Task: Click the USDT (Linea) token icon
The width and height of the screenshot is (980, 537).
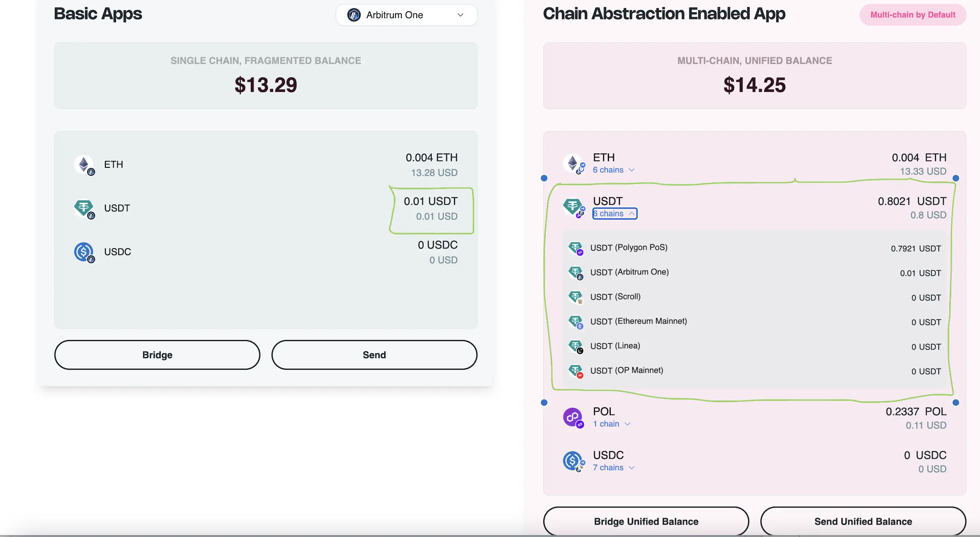Action: tap(576, 347)
